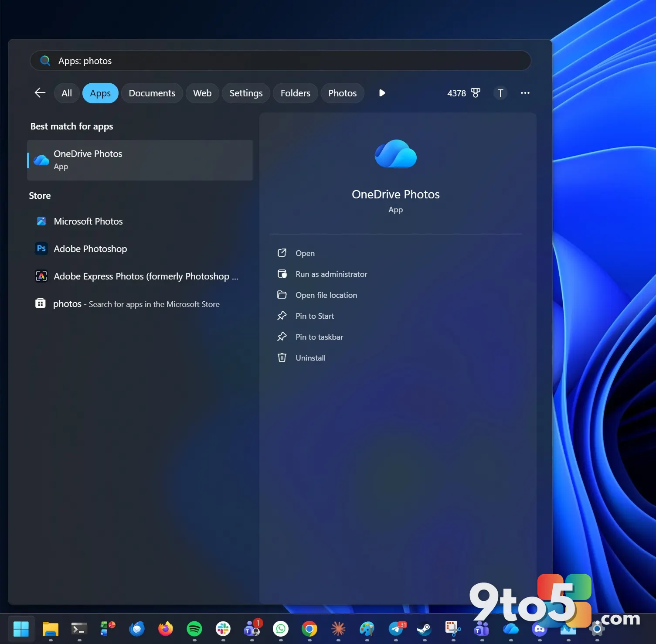Show more filters with the play arrow
Viewport: 656px width, 644px height.
382,93
